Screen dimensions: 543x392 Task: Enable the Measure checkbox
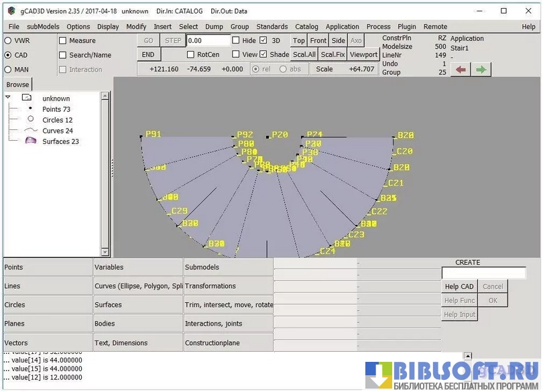(x=62, y=41)
